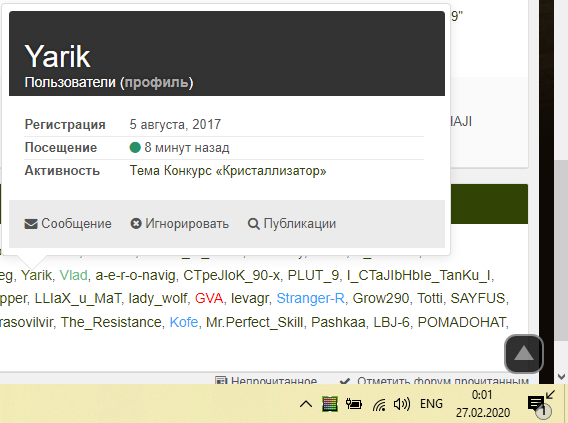The image size is (568, 423).
Task: Click the Игнорировать cross icon
Action: [x=136, y=223]
